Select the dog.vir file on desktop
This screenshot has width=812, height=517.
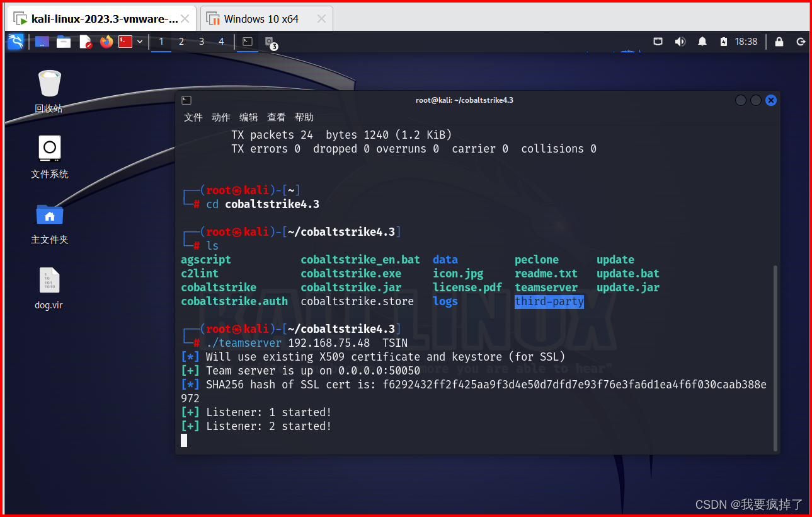tap(49, 289)
